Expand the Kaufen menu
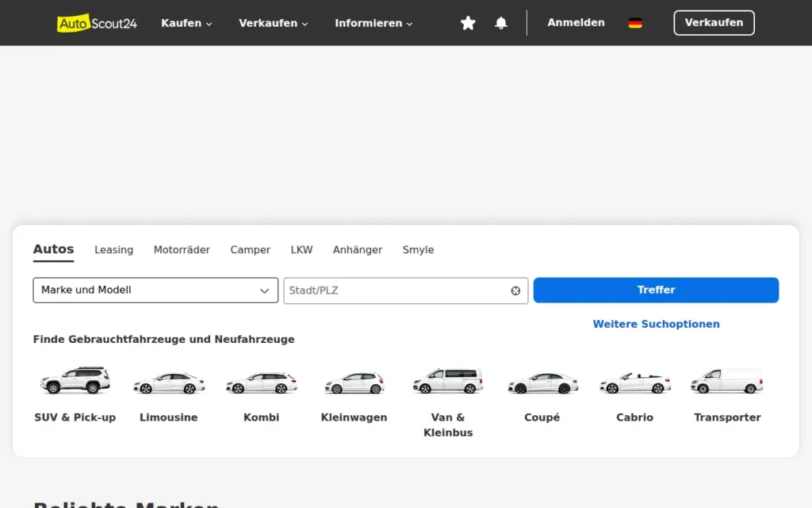Image resolution: width=812 pixels, height=508 pixels. click(186, 23)
